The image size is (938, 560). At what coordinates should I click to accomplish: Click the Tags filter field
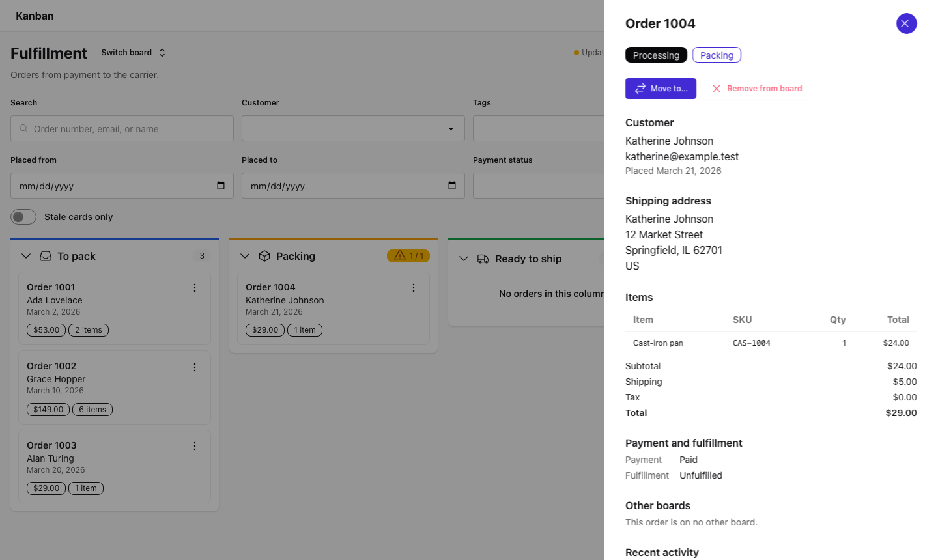coord(539,128)
